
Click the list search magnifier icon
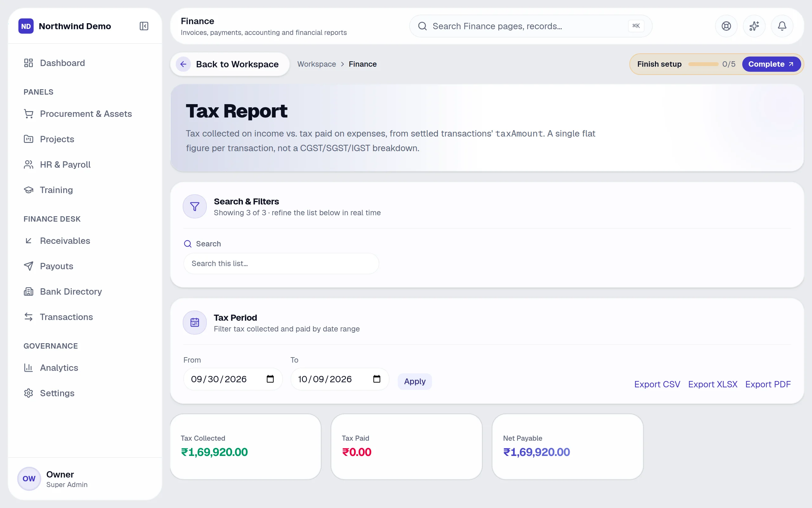click(188, 244)
